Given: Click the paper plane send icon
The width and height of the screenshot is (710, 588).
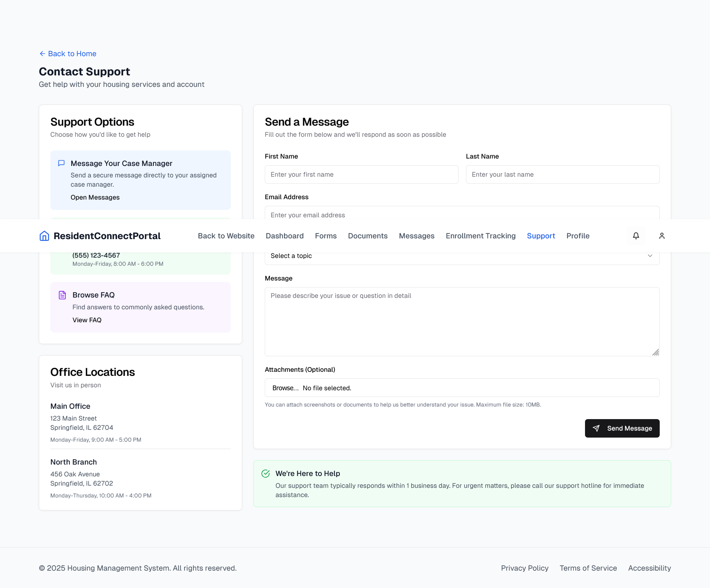Looking at the screenshot, I should tap(596, 428).
